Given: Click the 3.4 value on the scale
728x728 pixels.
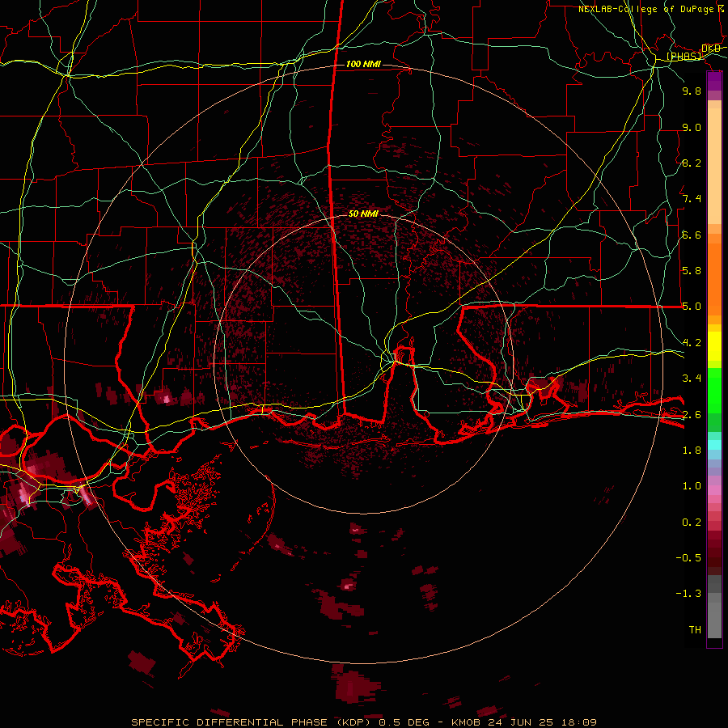Looking at the screenshot, I should (692, 379).
